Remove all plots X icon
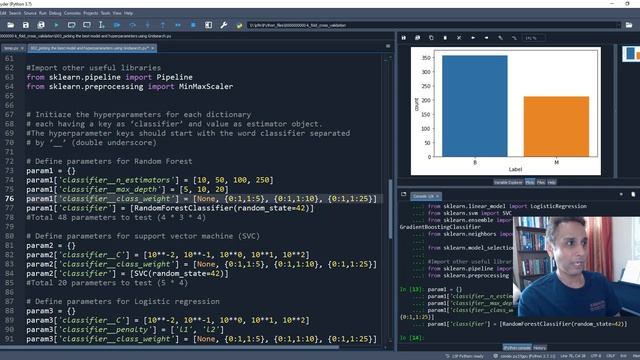 pyautogui.click(x=459, y=38)
